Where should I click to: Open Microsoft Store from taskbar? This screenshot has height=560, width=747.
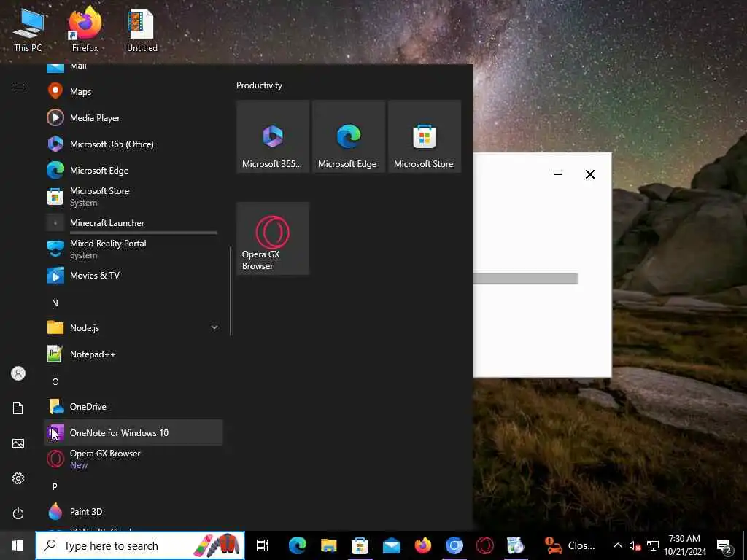click(x=360, y=545)
